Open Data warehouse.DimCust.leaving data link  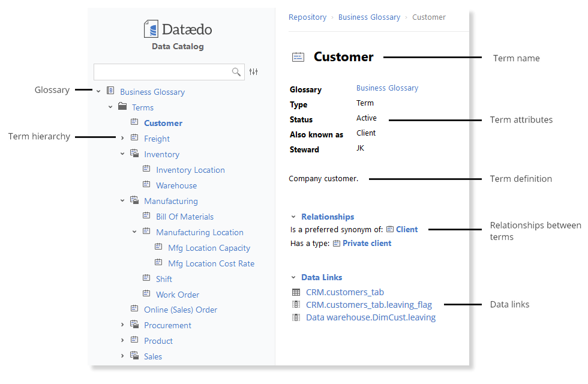point(371,317)
